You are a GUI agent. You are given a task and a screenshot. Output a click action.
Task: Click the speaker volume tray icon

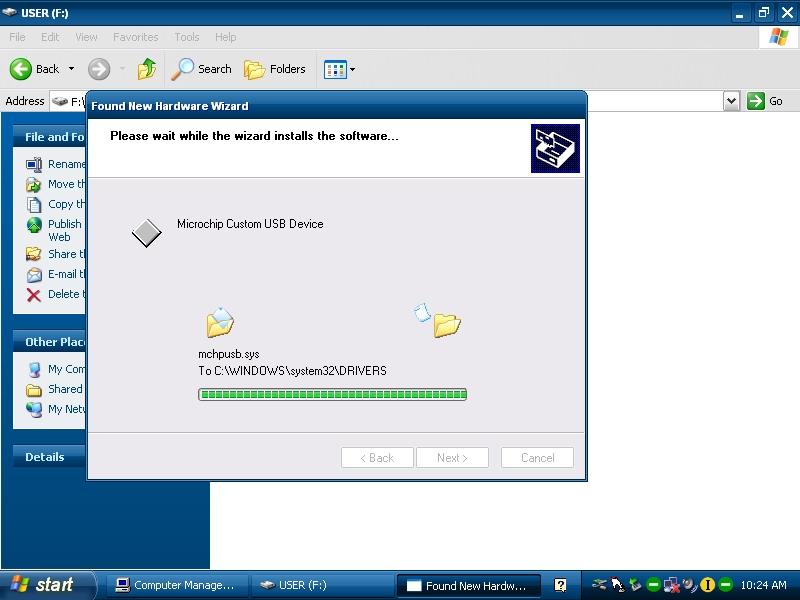(690, 585)
